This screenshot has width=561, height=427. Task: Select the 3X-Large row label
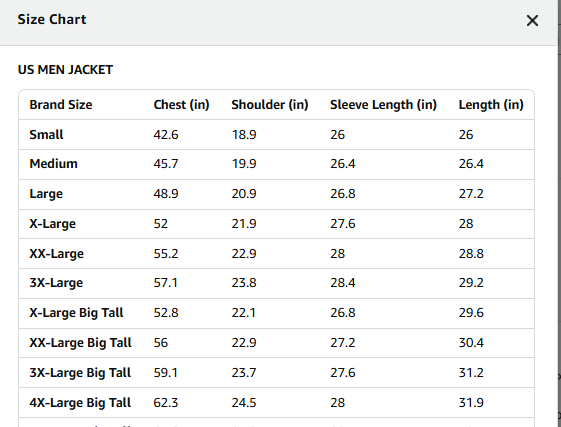click(56, 283)
